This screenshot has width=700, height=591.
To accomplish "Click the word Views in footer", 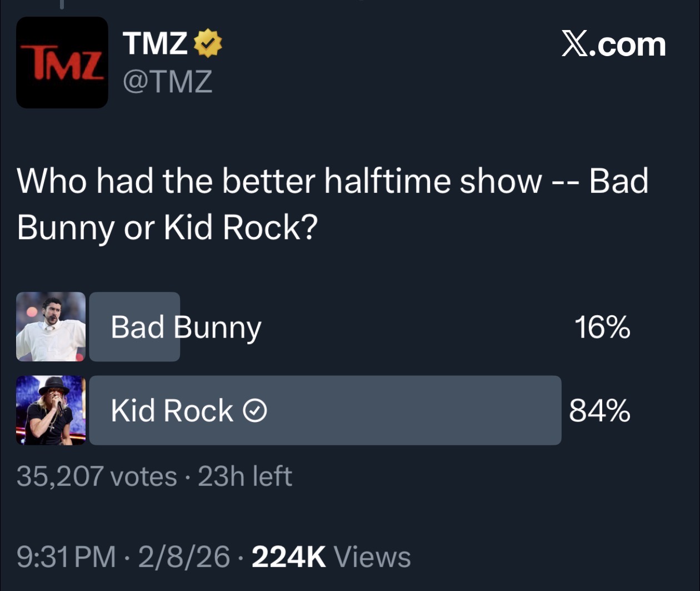I will tap(372, 557).
